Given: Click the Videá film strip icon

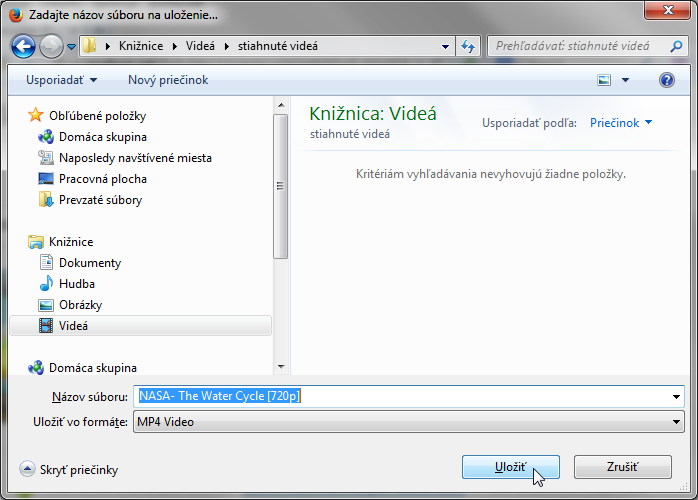Looking at the screenshot, I should [46, 325].
